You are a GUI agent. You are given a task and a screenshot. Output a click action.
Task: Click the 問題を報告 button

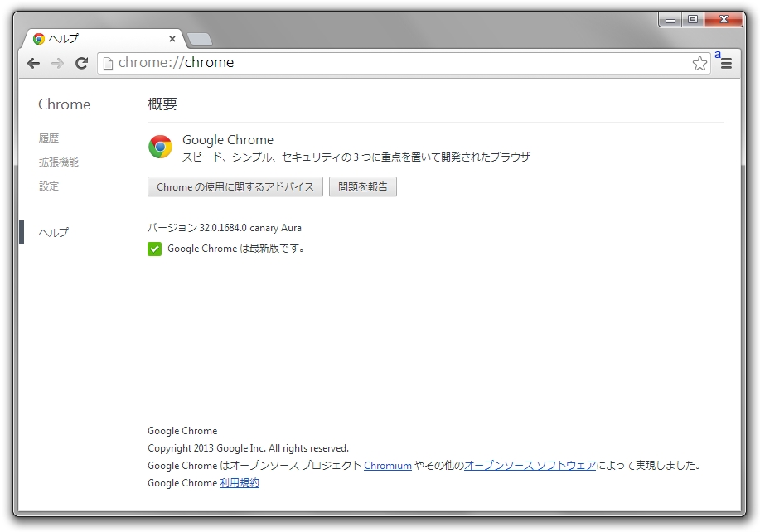coord(362,186)
